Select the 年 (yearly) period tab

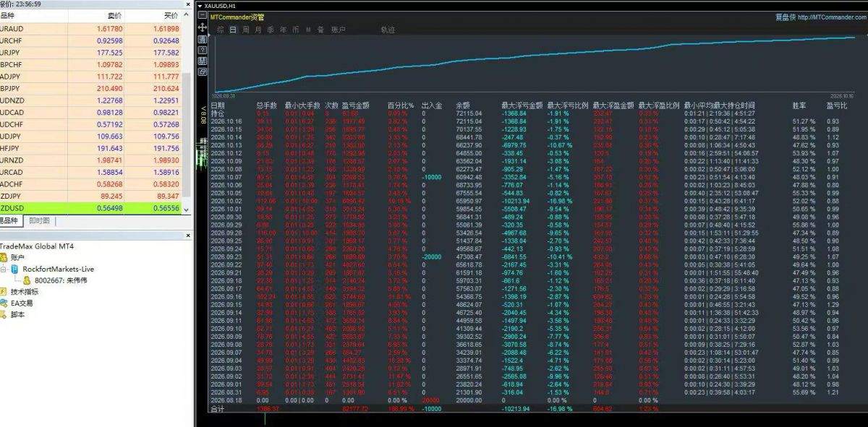click(x=283, y=30)
